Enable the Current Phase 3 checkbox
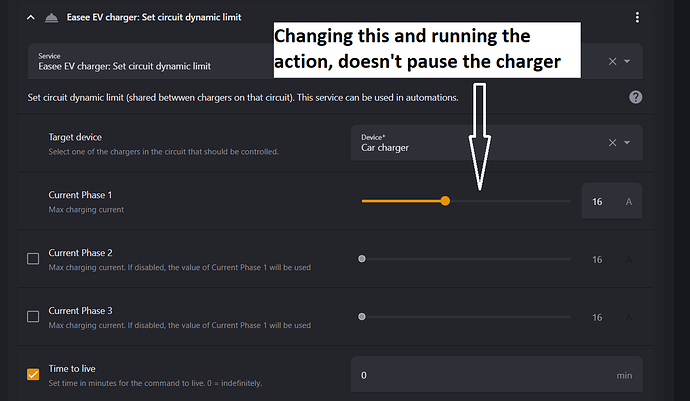 tap(33, 316)
